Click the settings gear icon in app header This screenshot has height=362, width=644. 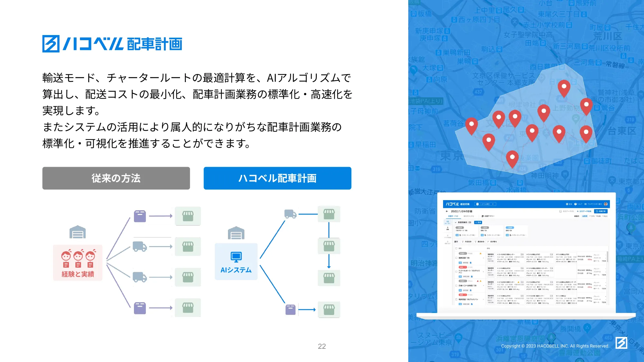click(567, 204)
